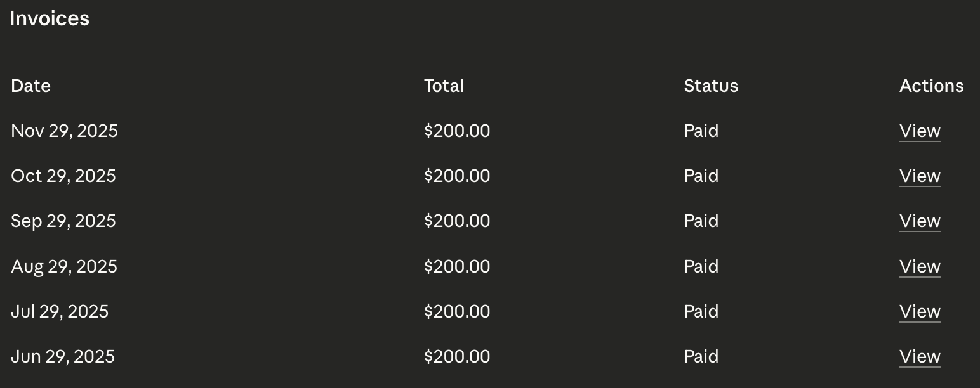This screenshot has width=980, height=388.
Task: Click the Paid status on the Jul invoice
Action: 701,311
